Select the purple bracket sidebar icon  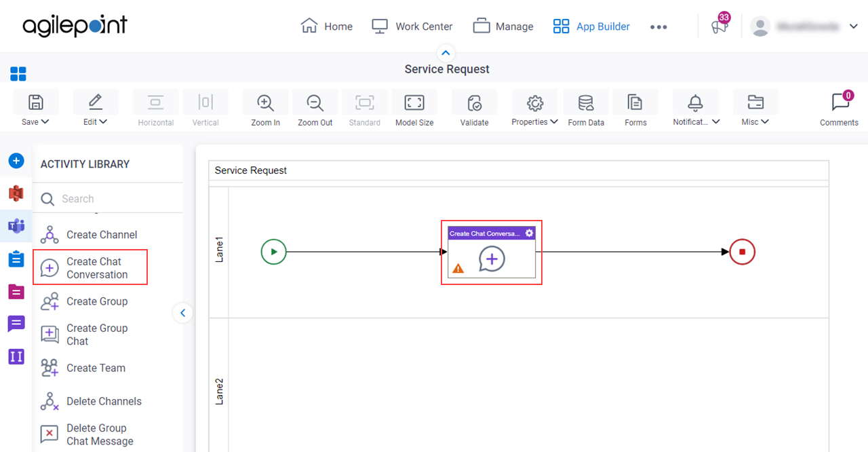(16, 356)
